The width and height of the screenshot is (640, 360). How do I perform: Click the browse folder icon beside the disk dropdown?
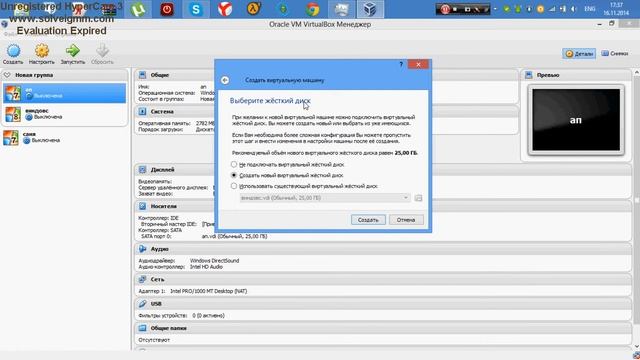click(418, 198)
